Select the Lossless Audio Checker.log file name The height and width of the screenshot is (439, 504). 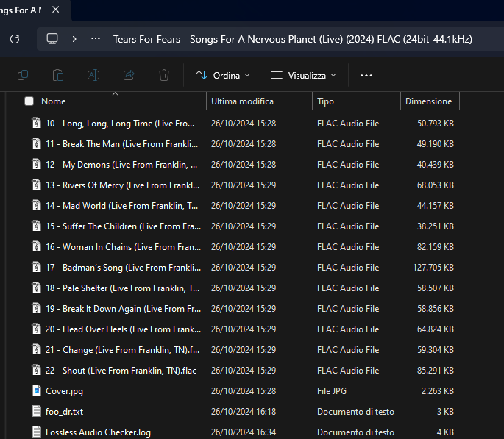98,432
